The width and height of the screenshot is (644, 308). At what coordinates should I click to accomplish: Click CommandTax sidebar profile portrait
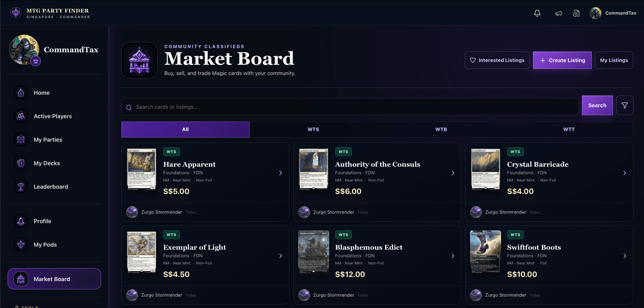point(24,50)
